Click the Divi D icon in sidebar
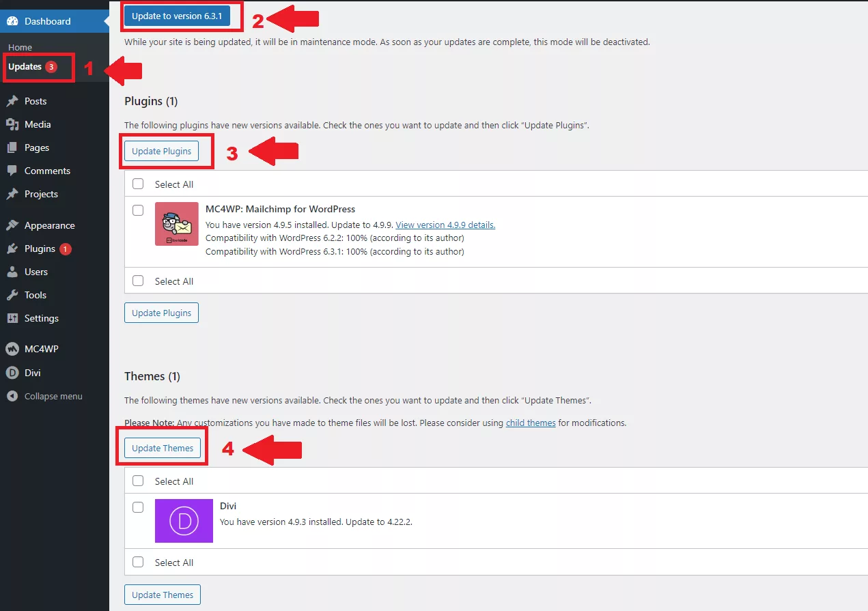 point(12,373)
